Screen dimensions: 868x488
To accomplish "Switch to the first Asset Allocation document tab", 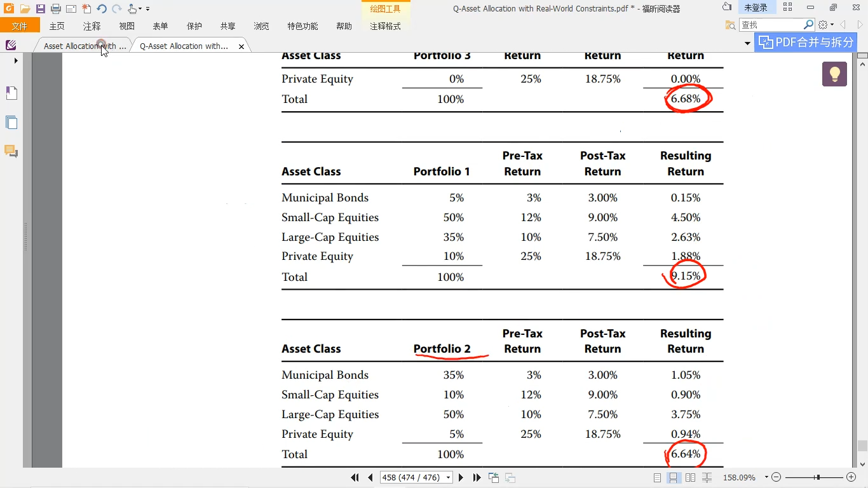I will pos(84,46).
